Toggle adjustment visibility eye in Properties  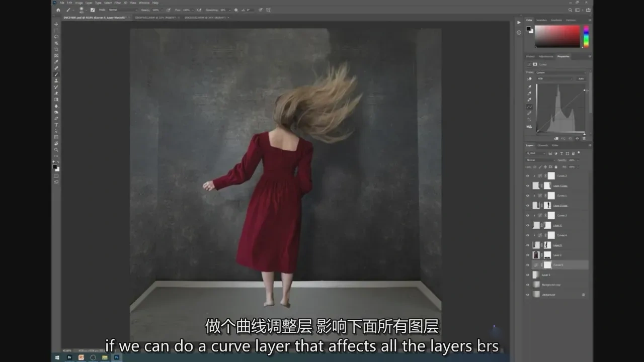[x=577, y=138]
